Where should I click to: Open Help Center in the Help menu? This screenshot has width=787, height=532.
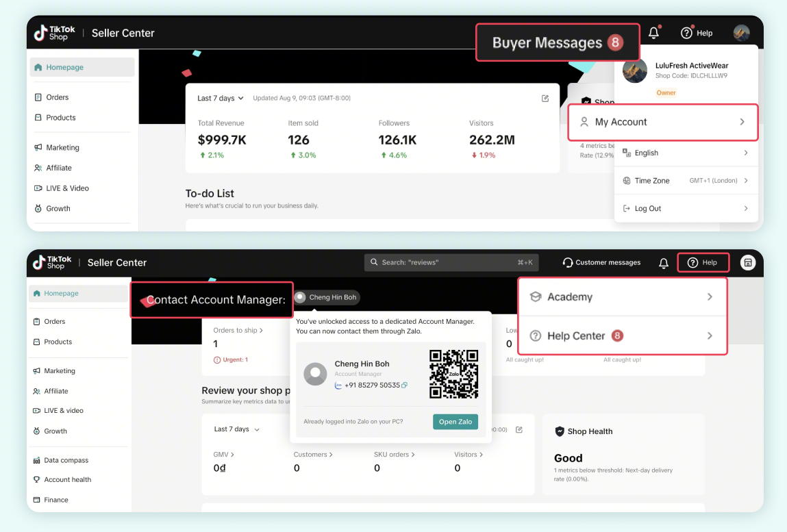pyautogui.click(x=623, y=335)
